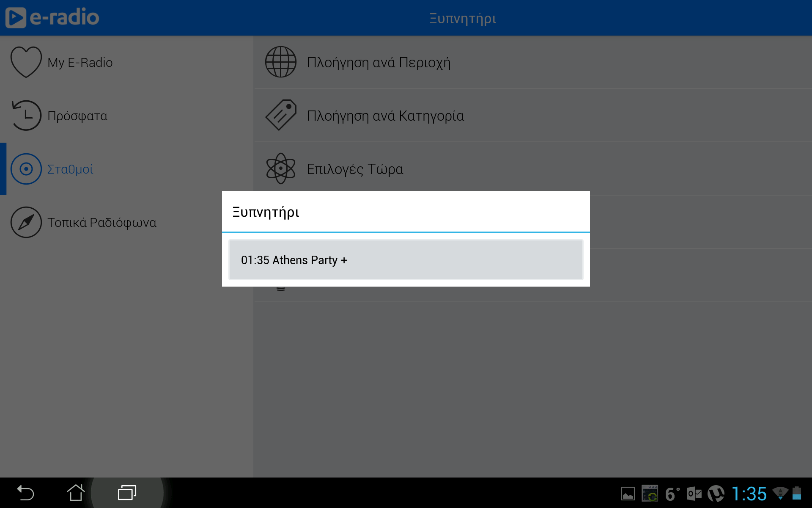Select the My E-Radio menu entry
Screen dimensions: 812x508
click(126, 62)
